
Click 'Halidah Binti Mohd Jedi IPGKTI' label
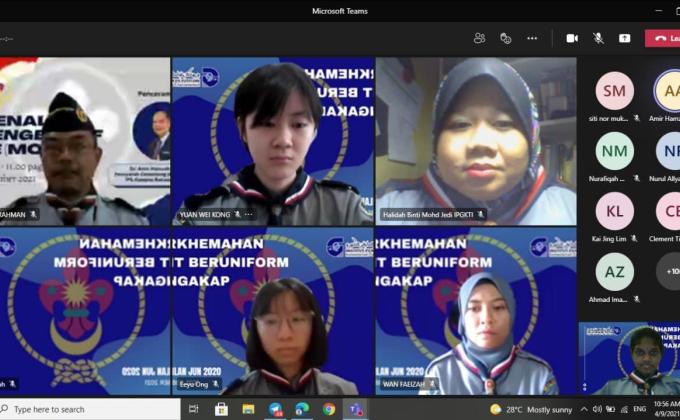428,214
